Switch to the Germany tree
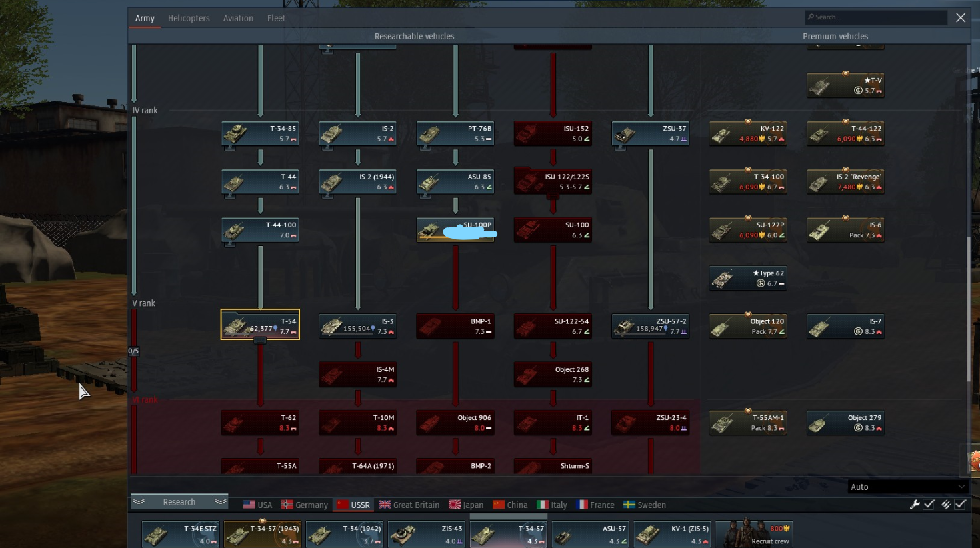This screenshot has width=980, height=548. coord(305,505)
